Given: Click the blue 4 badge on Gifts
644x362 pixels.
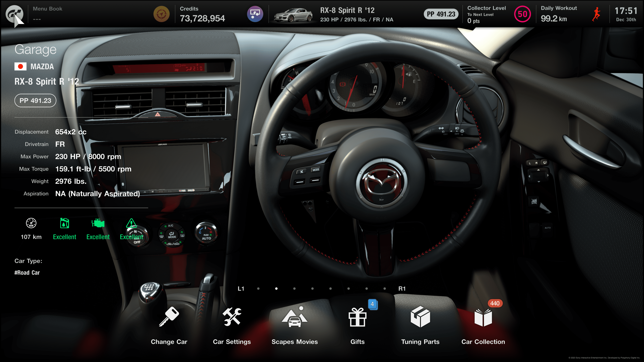Looking at the screenshot, I should coord(372,304).
